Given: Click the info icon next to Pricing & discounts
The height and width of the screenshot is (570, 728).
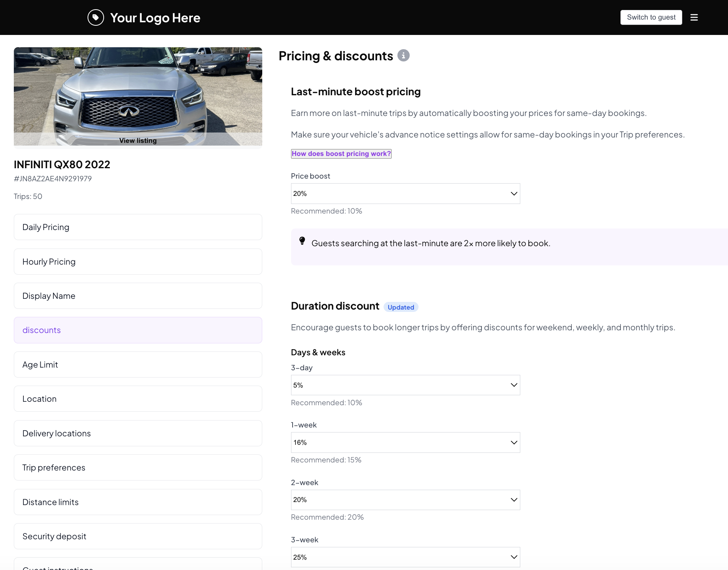Looking at the screenshot, I should click(x=403, y=55).
